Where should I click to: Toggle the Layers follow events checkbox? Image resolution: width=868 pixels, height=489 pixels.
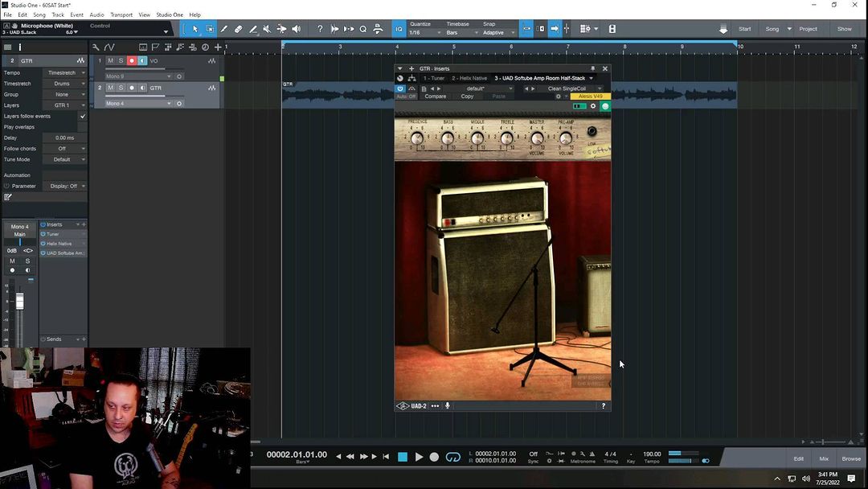pyautogui.click(x=82, y=116)
